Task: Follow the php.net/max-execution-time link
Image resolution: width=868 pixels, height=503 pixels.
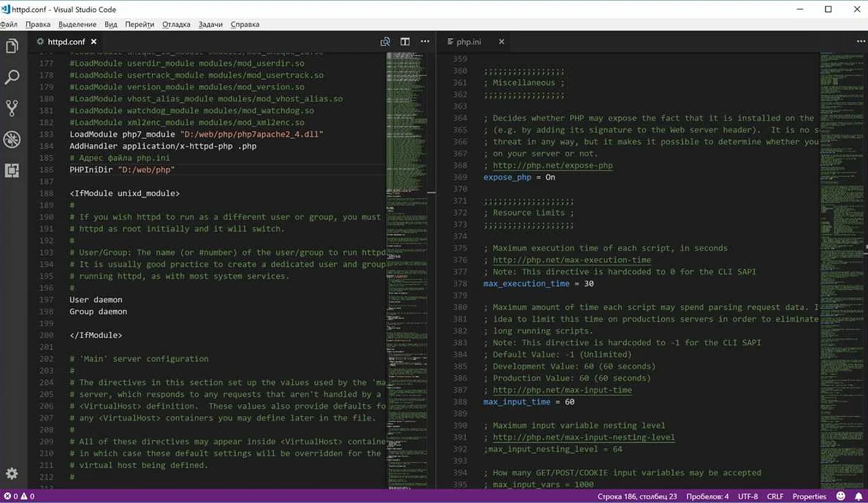Action: (571, 260)
